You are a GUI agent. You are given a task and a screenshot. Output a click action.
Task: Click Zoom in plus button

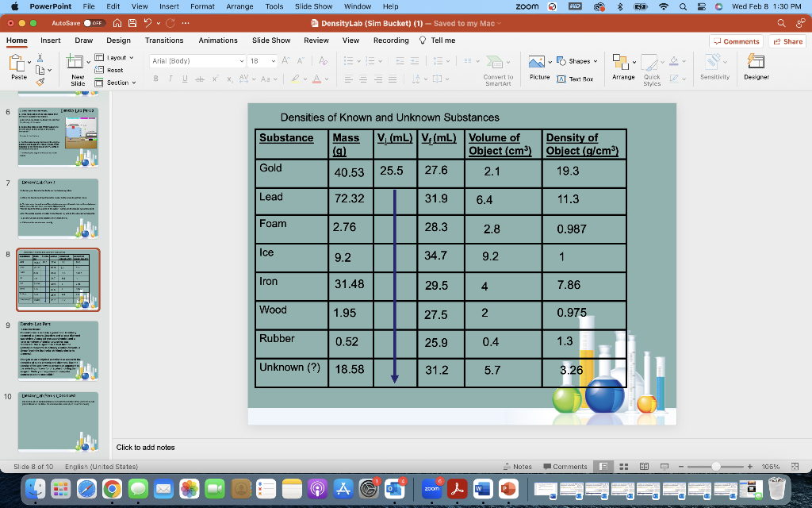click(x=750, y=467)
